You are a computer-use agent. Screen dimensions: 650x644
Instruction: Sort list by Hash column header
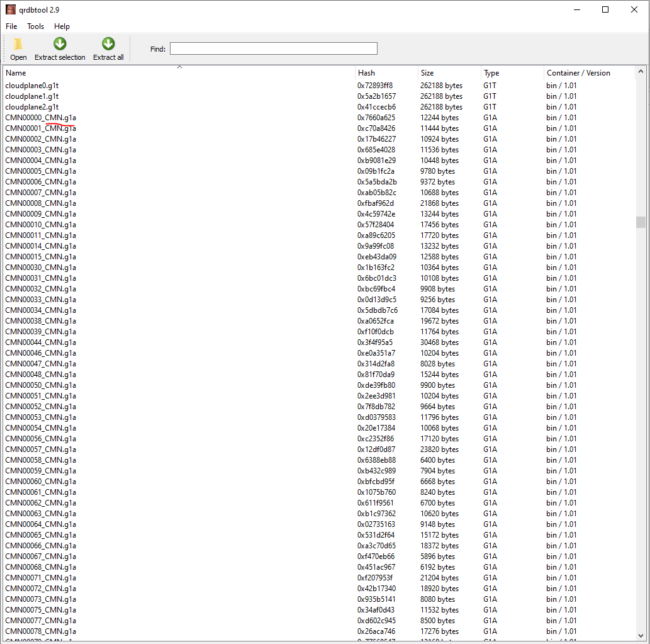(x=386, y=72)
